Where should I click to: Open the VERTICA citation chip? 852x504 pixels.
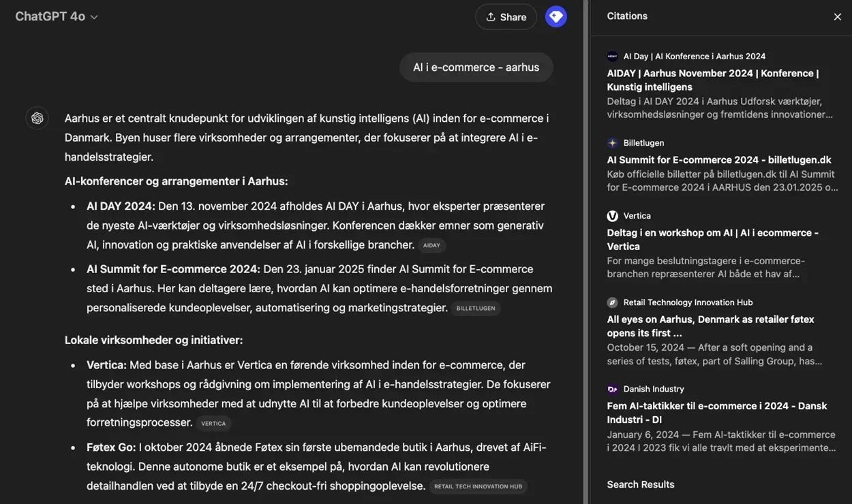pos(213,424)
